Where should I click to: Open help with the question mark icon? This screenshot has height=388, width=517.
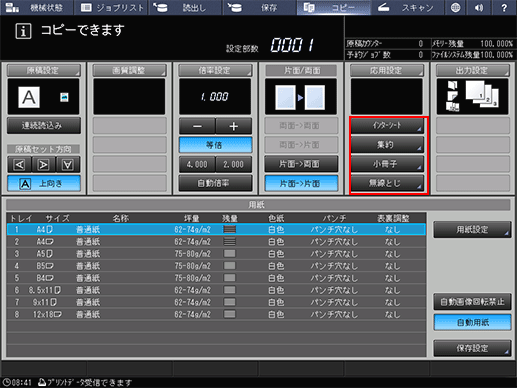pos(504,7)
